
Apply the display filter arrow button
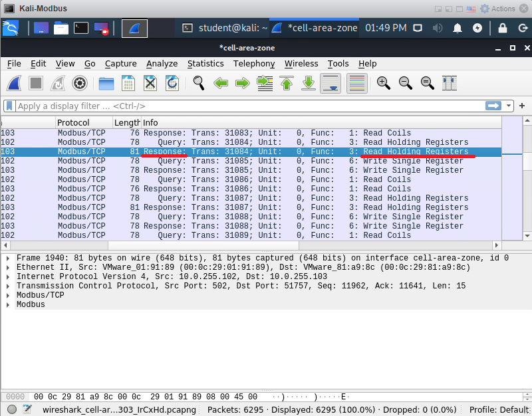pos(493,106)
